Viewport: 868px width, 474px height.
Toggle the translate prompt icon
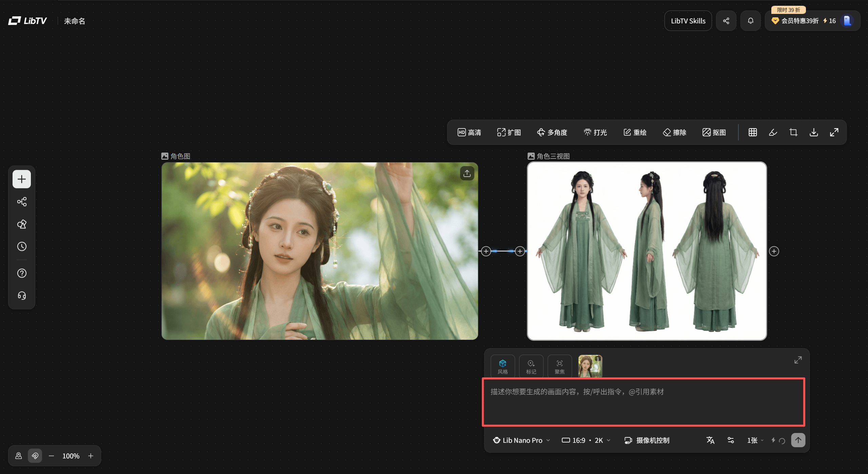[710, 440]
